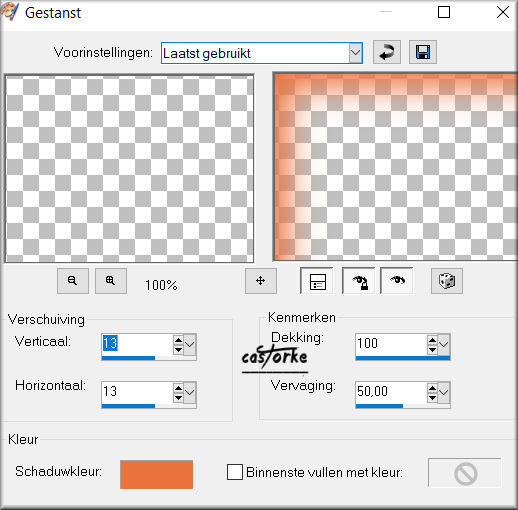Decrease Verticaal value with down arrow
The width and height of the screenshot is (518, 510).
click(178, 350)
